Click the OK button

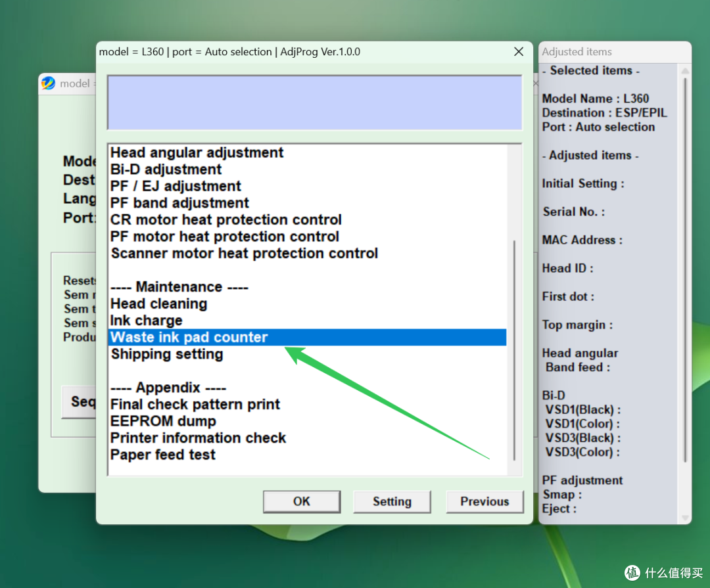tap(302, 501)
